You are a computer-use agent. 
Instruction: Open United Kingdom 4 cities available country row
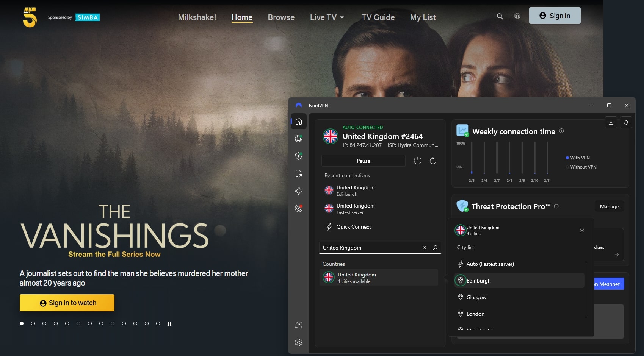click(x=379, y=277)
